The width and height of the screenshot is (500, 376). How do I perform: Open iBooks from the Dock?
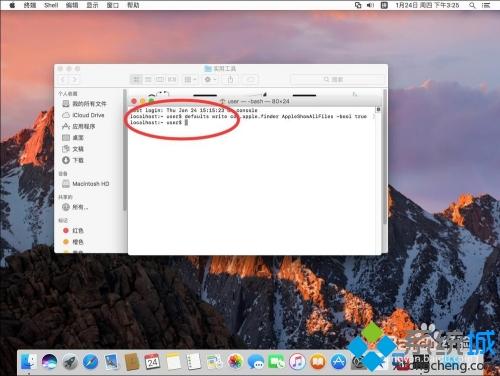click(x=318, y=362)
